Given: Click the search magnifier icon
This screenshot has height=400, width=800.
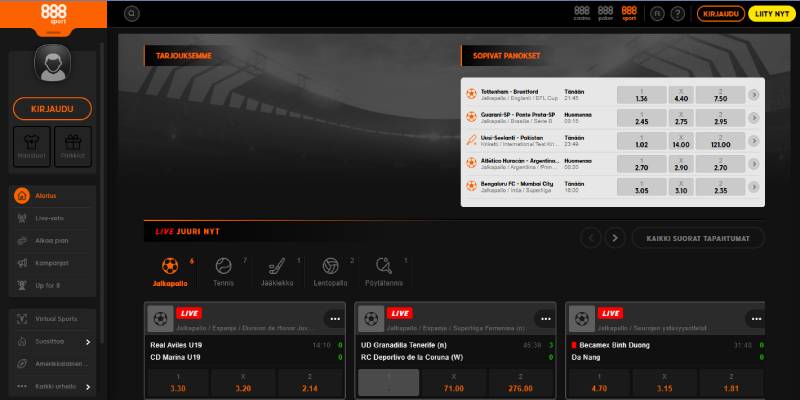Looking at the screenshot, I should click(133, 14).
